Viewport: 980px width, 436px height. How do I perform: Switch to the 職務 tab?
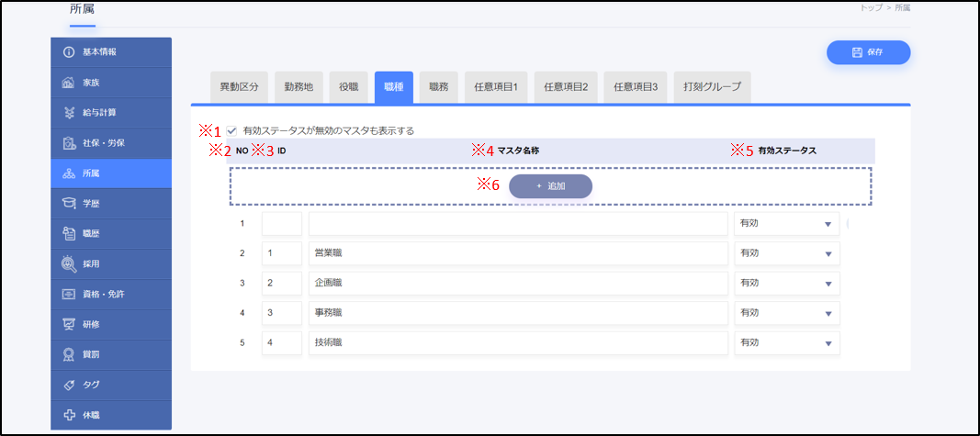click(x=439, y=87)
